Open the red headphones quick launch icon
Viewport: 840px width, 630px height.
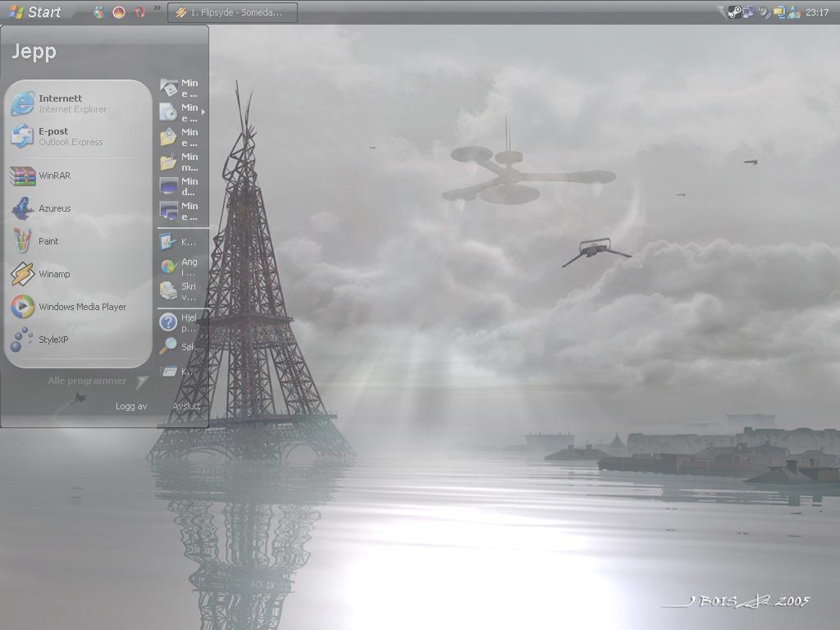coord(139,11)
